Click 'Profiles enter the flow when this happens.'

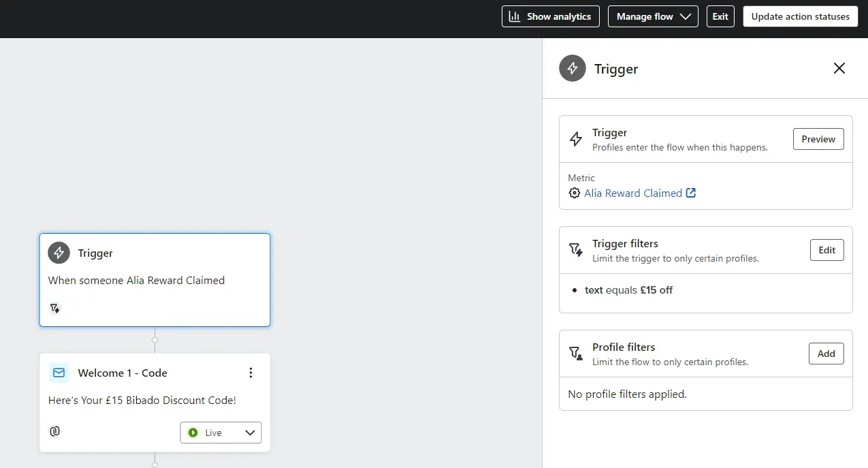pos(680,147)
